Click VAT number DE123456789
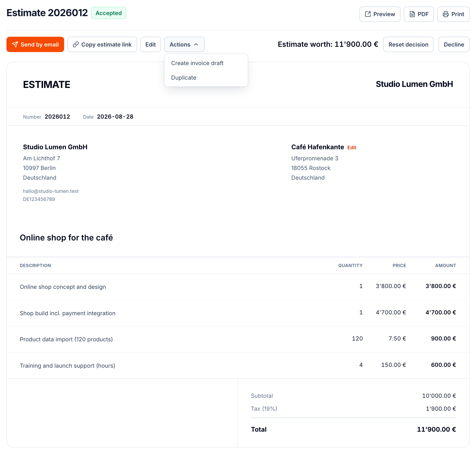This screenshot has width=476, height=454. coord(39,199)
